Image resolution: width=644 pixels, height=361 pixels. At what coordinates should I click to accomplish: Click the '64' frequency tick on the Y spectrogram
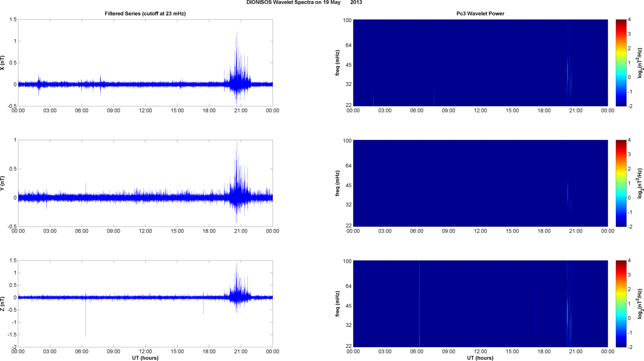pos(348,166)
